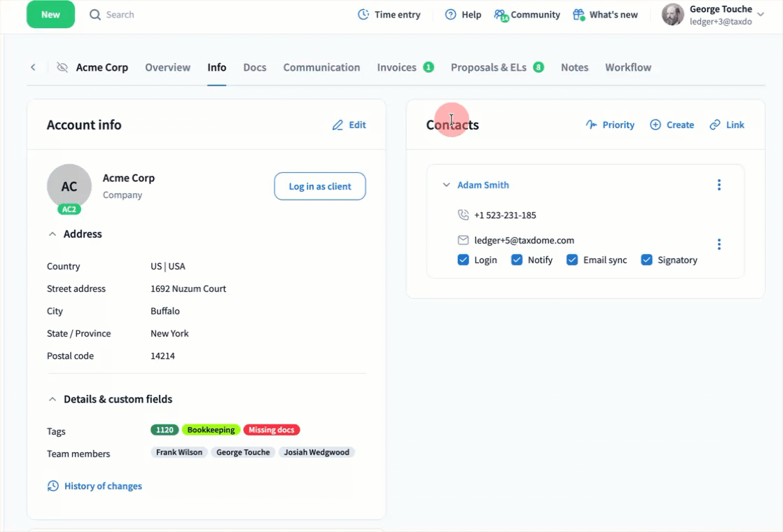Collapse Details & custom fields section

coord(53,399)
